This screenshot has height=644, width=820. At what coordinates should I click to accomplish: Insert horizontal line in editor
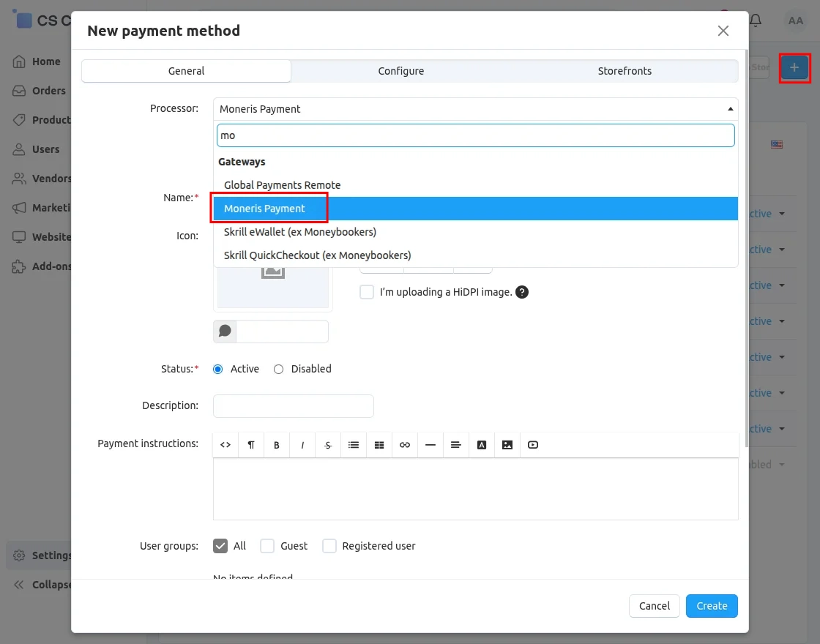[x=430, y=445]
